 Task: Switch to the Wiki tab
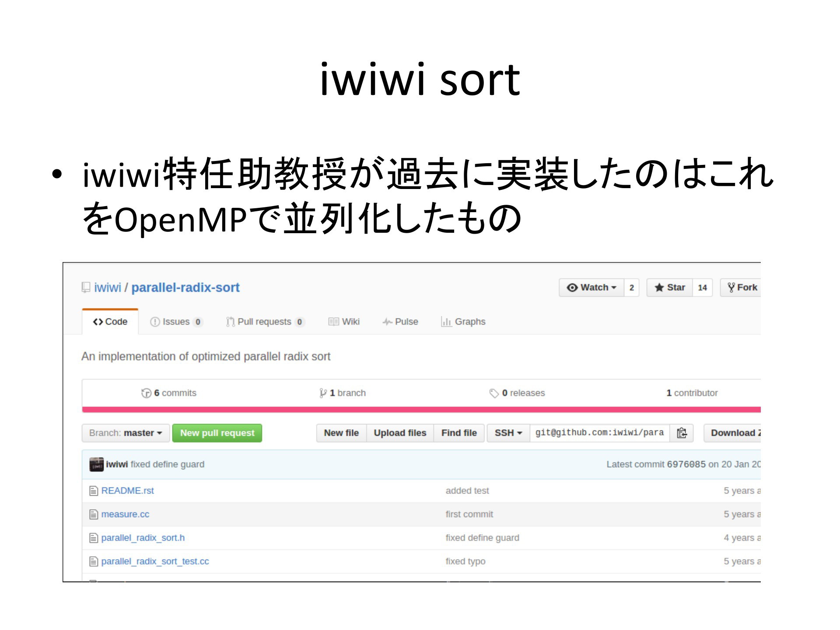[344, 322]
